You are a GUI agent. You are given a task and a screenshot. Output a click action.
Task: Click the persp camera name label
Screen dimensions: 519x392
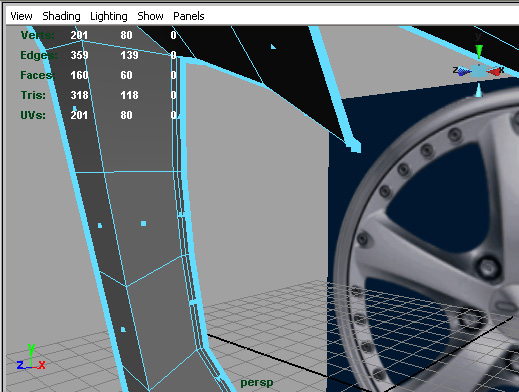(257, 383)
